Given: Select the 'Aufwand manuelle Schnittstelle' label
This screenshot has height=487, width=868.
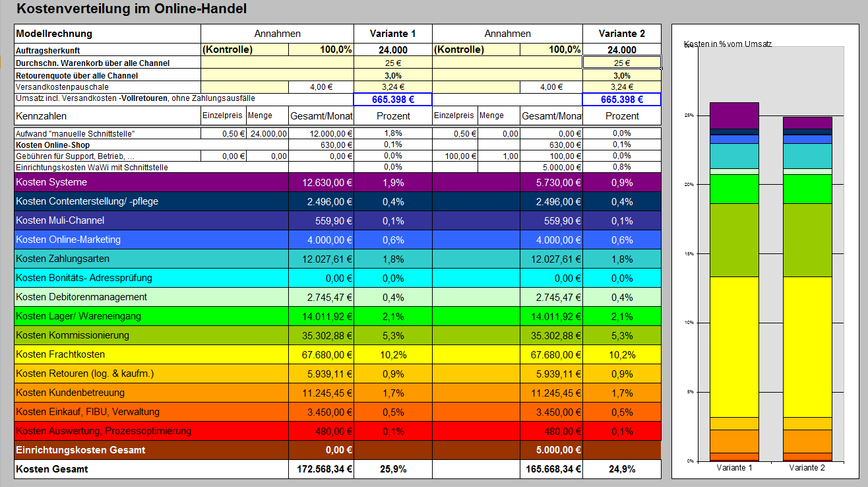Looking at the screenshot, I should 75,133.
